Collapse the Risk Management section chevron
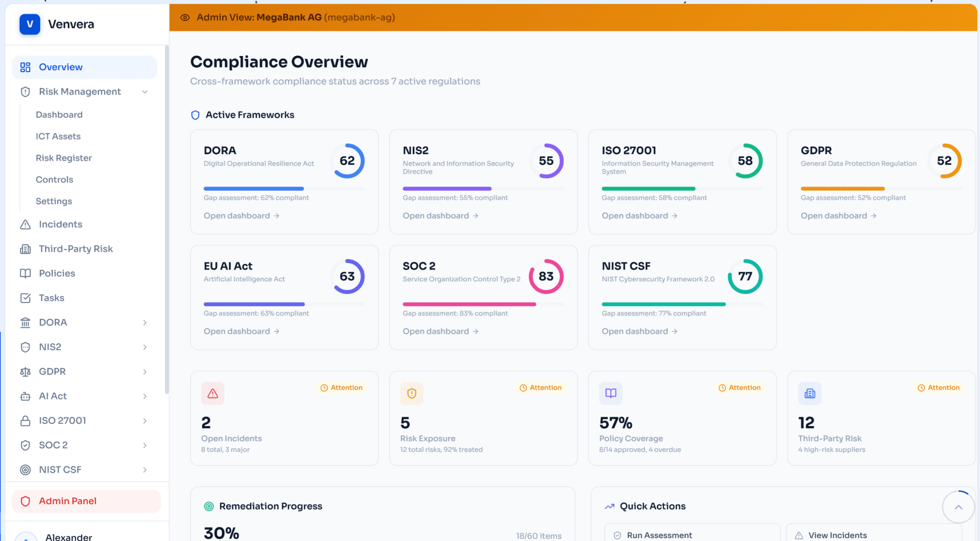This screenshot has width=980, height=541. click(x=145, y=92)
